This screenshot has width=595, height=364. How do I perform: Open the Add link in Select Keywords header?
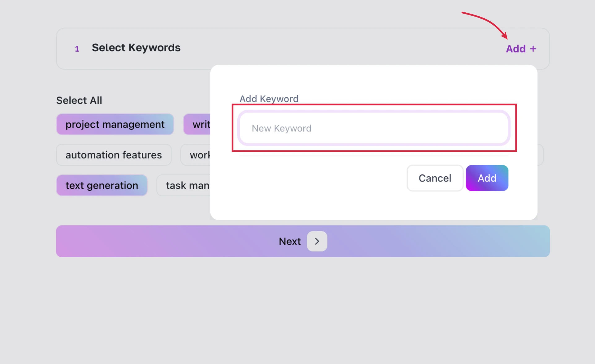point(516,49)
